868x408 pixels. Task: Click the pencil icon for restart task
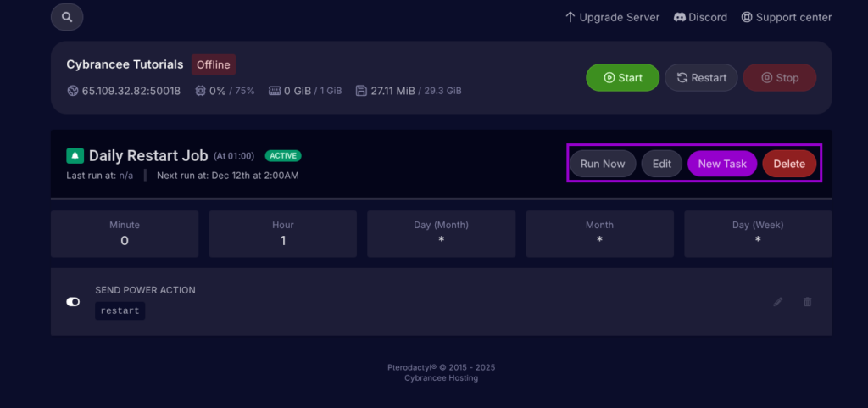(778, 302)
